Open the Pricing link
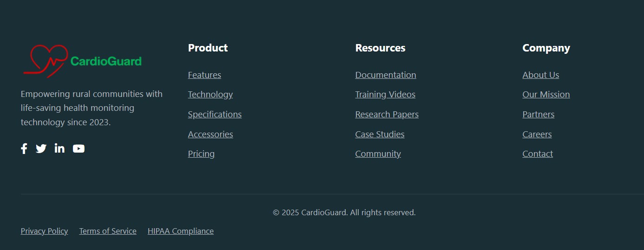Image resolution: width=644 pixels, height=250 pixels. pos(201,154)
